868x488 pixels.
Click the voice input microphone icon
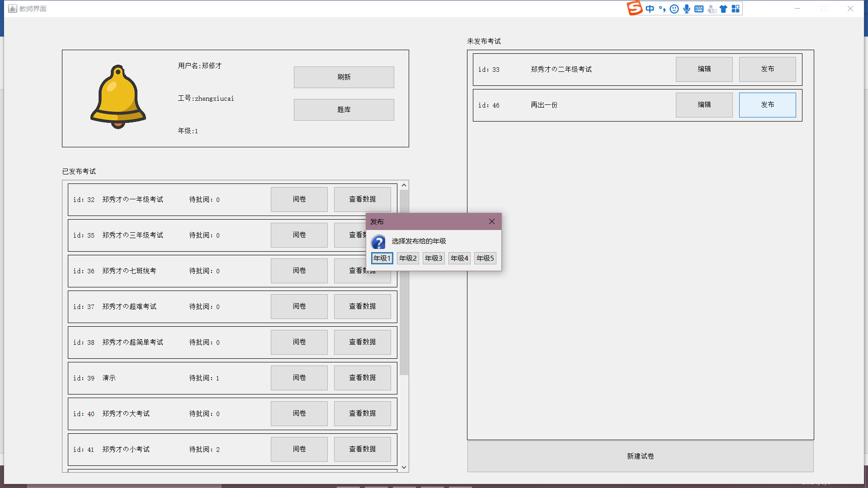point(687,9)
